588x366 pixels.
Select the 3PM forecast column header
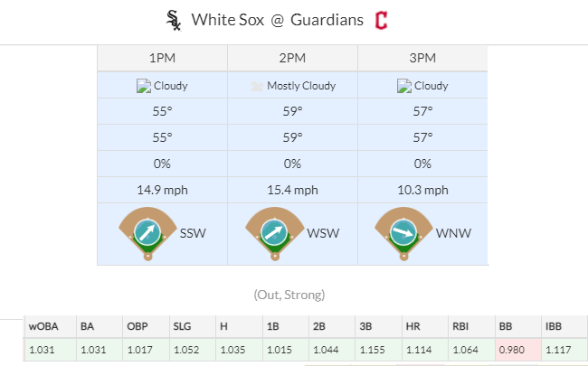click(x=423, y=58)
